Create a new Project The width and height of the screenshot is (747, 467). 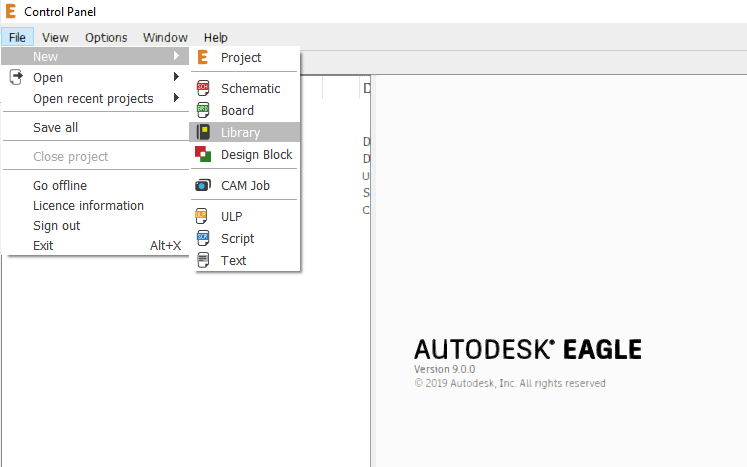[x=245, y=58]
